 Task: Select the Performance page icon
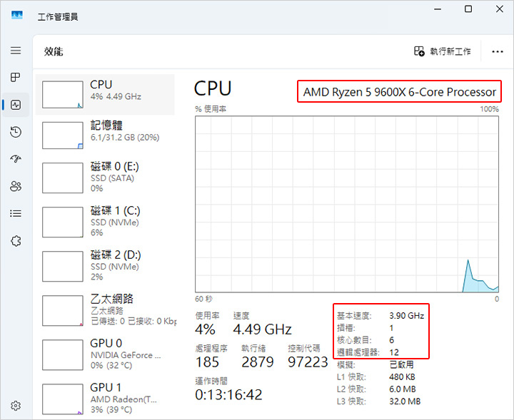click(16, 105)
